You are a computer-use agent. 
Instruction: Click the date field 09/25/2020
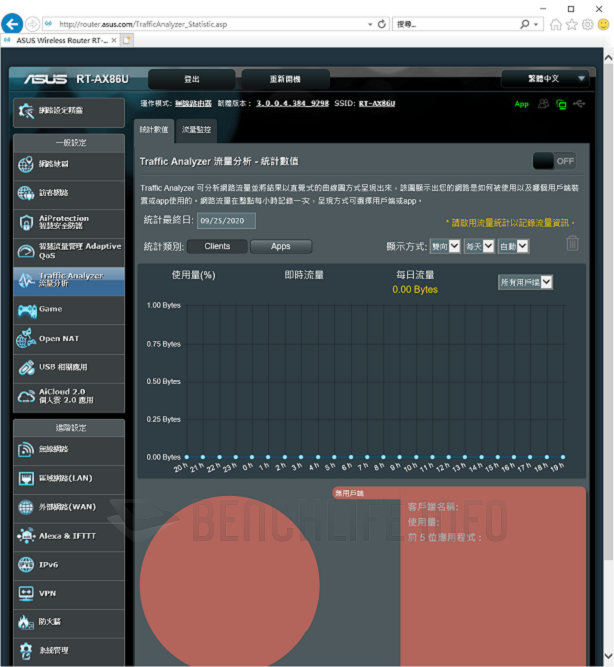tap(226, 221)
